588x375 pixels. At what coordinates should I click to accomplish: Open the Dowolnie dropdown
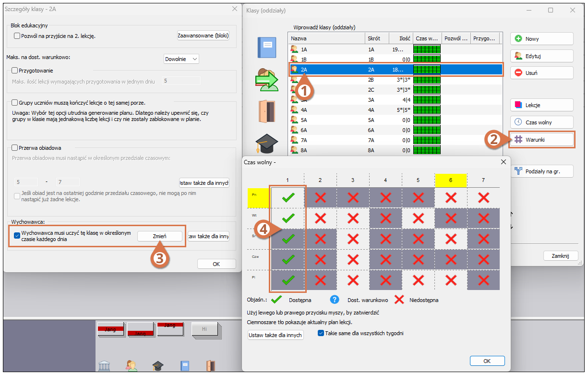(181, 59)
